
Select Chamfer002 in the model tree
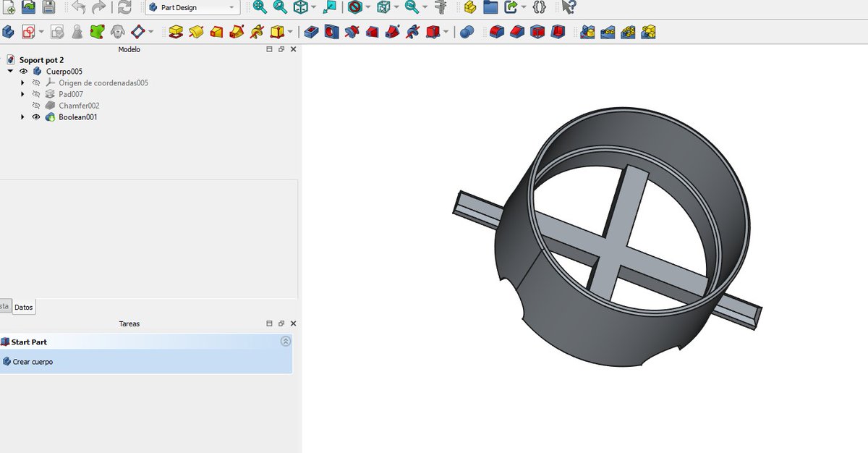coord(79,106)
